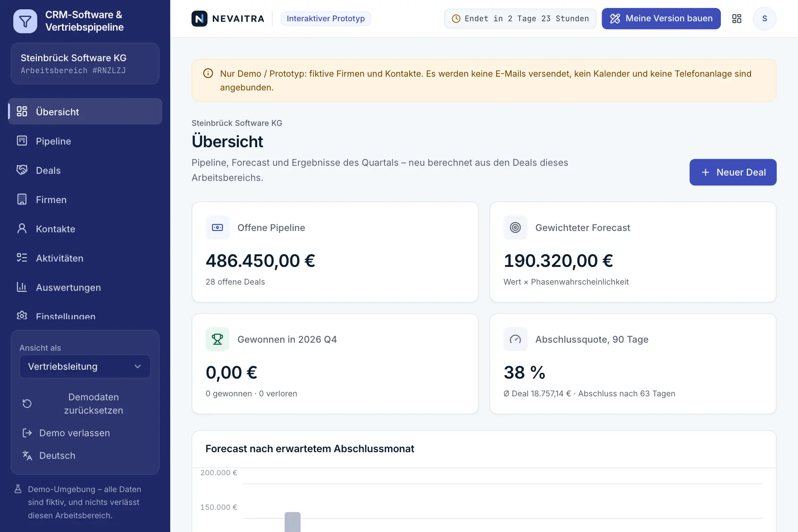Click the Deals handshake icon
Screen dimensions: 798x532
(x=22, y=170)
